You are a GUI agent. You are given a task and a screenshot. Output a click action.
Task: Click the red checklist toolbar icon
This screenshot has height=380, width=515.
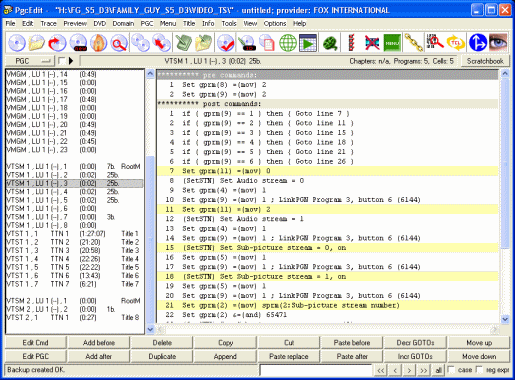pos(351,43)
